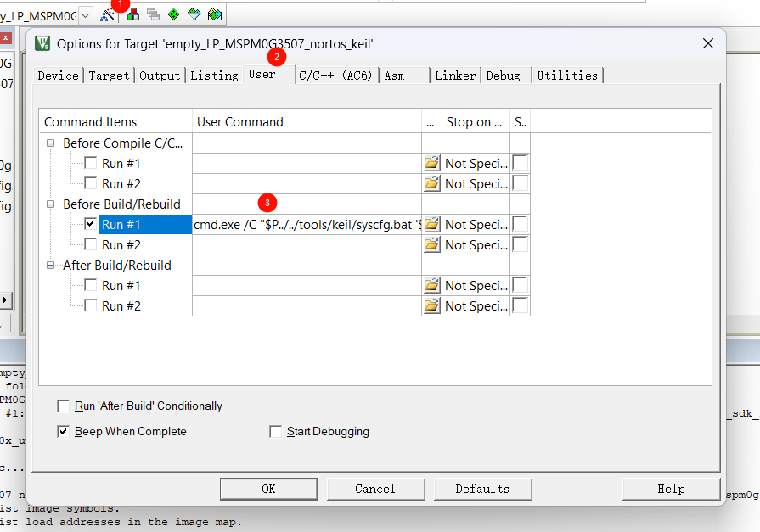
Task: Collapse the Before Compile C/C++ tree node
Action: point(52,143)
